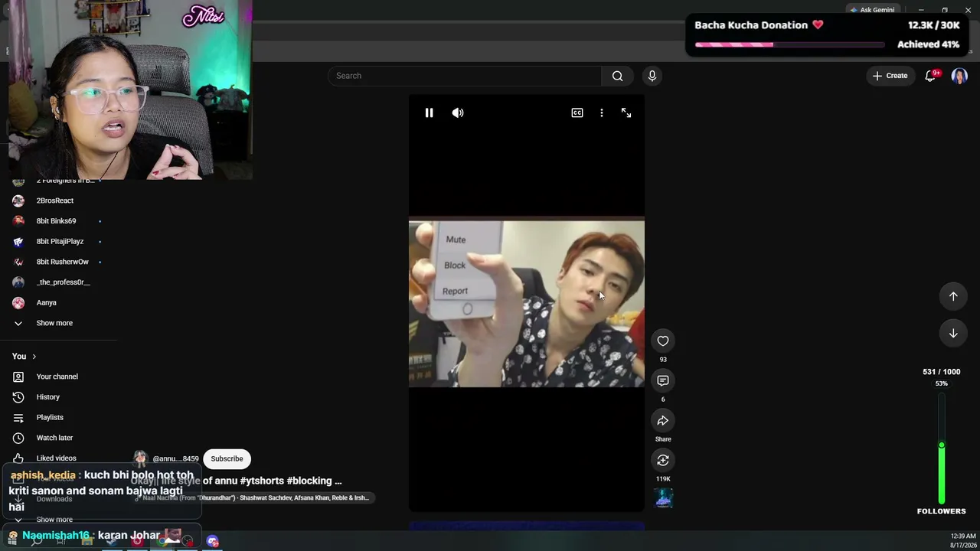
Task: Remix this Short
Action: point(663,461)
